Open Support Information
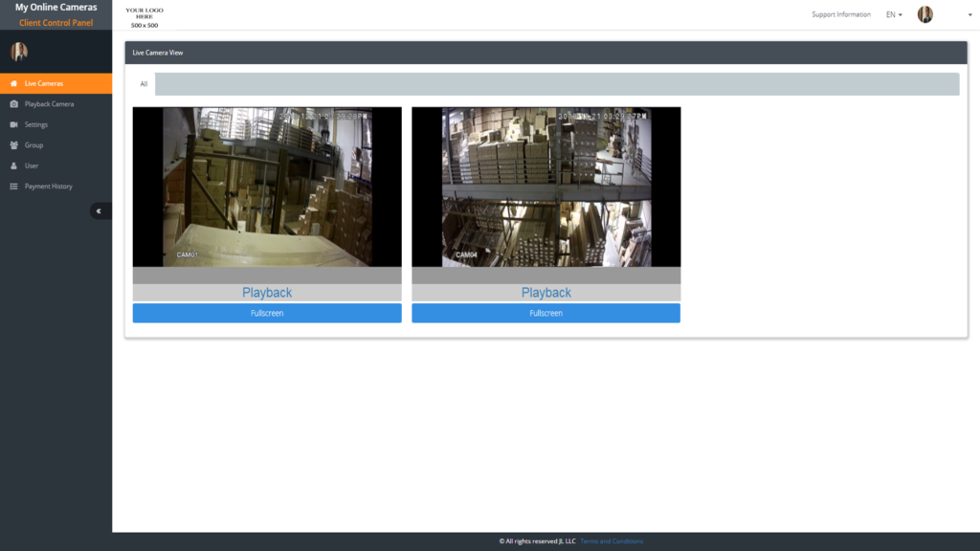The width and height of the screenshot is (980, 551). [x=840, y=14]
